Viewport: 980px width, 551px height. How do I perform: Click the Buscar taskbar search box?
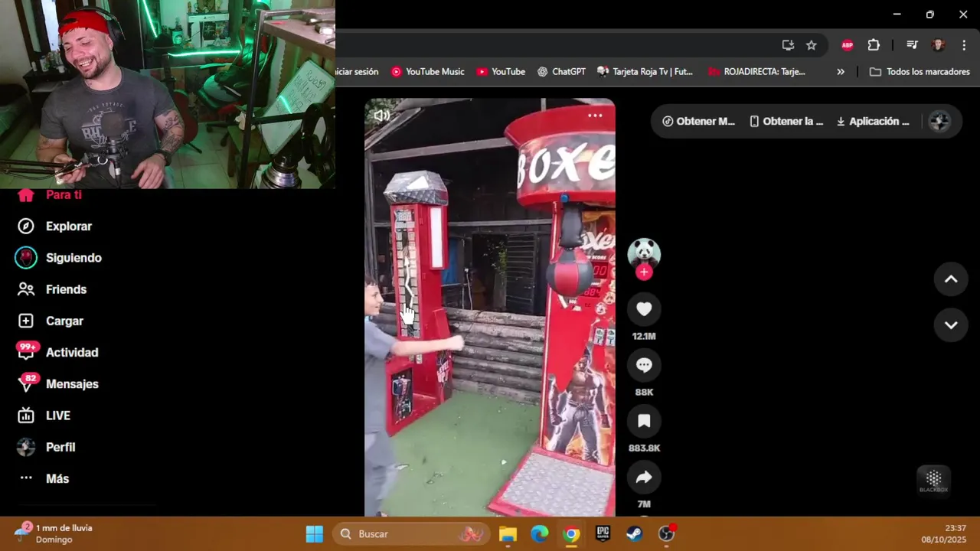(410, 534)
